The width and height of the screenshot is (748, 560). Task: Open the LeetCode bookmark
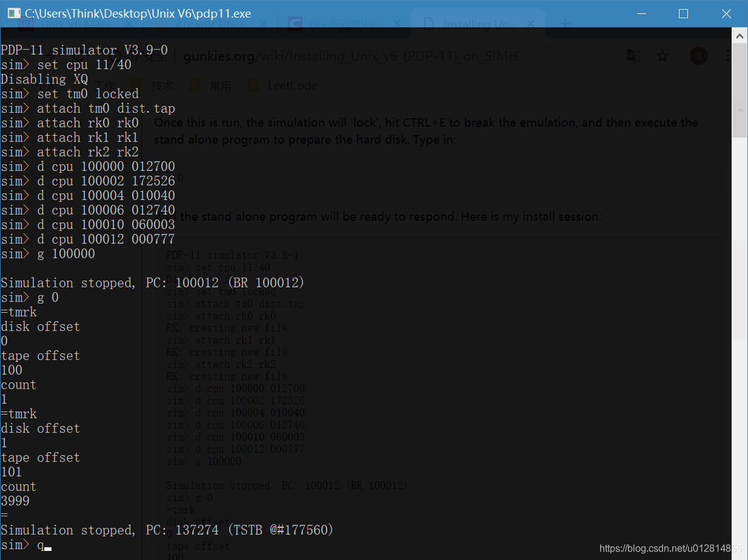tap(292, 85)
